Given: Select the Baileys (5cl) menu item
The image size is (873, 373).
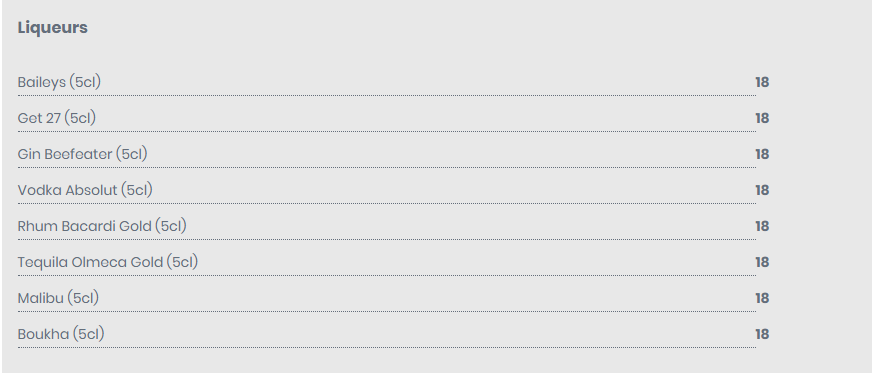Looking at the screenshot, I should [59, 82].
